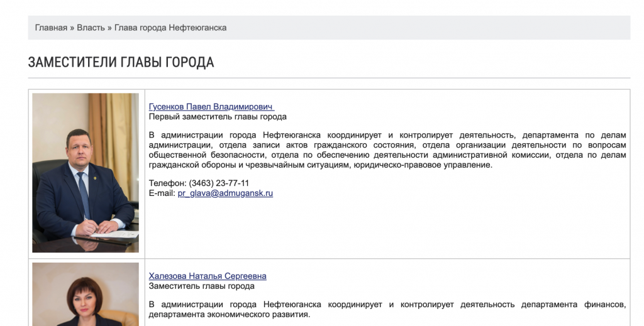Open Гусенков Павел Владимирович profile link

[x=211, y=107]
